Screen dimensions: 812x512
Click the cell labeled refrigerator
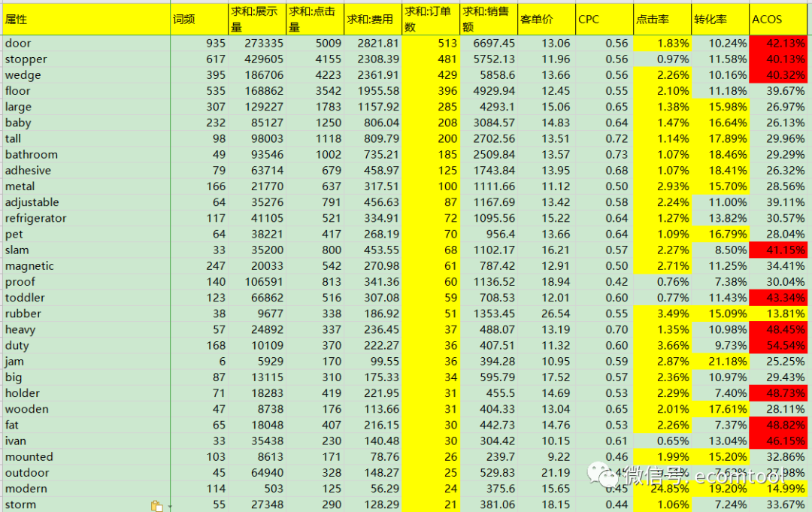[x=86, y=219]
